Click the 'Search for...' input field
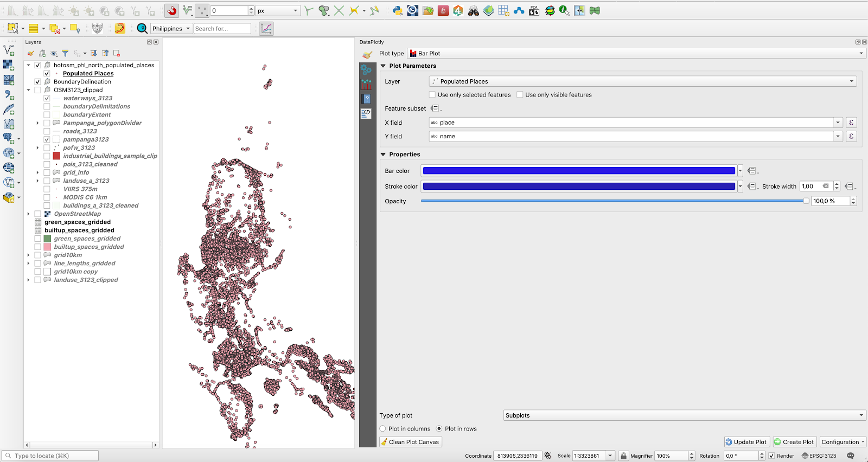 tap(222, 29)
